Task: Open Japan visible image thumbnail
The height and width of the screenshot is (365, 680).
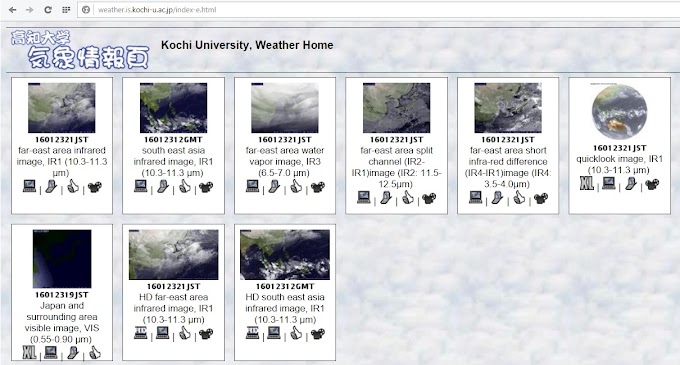Action: [x=62, y=259]
